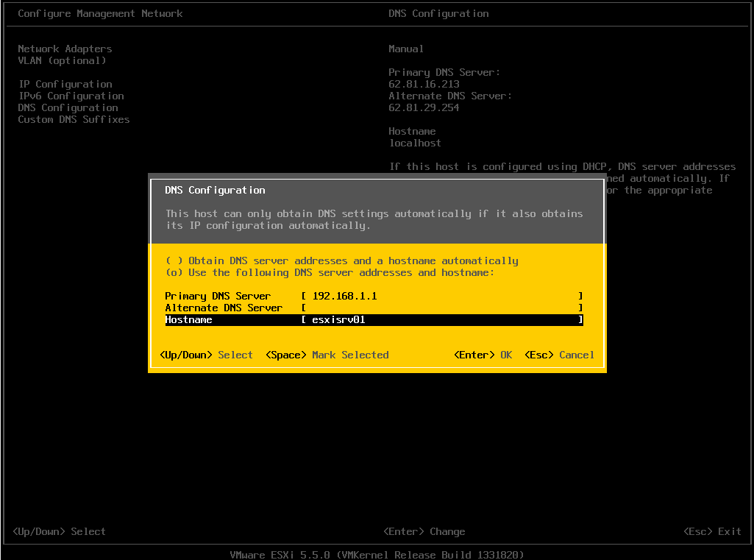Open VLAN (optional) menu item

(x=62, y=60)
